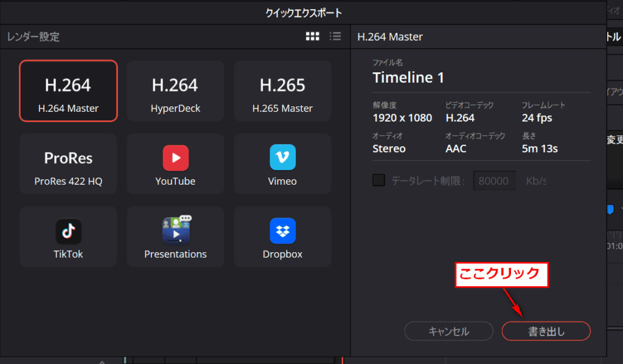Screen dimensions: 623x364
Task: Select the Dropbox export preset
Action: click(282, 236)
